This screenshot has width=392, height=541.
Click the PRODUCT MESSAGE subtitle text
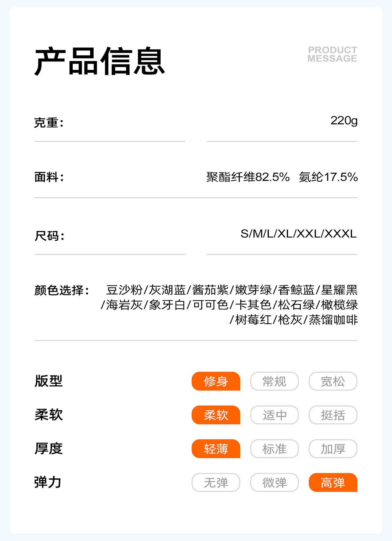(x=332, y=54)
